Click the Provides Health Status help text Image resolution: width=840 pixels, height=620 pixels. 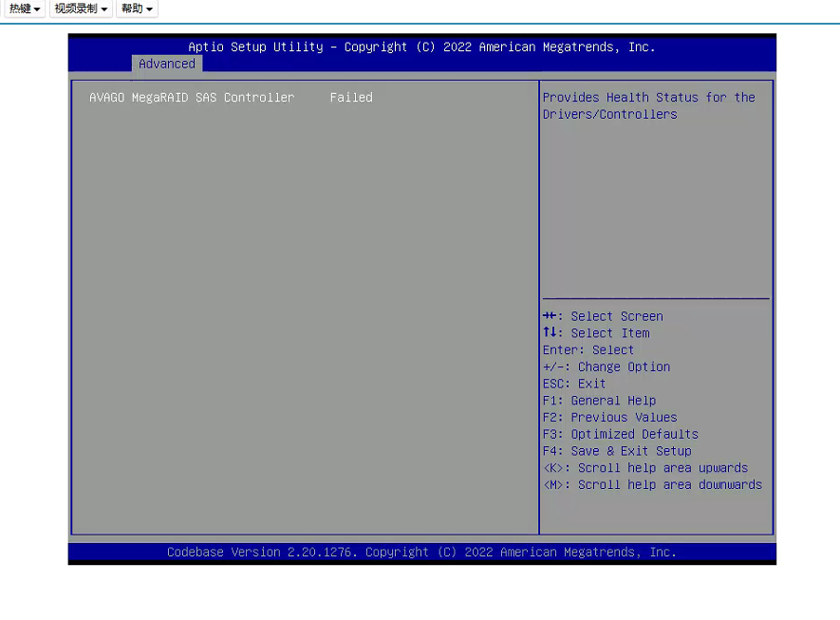tap(649, 105)
